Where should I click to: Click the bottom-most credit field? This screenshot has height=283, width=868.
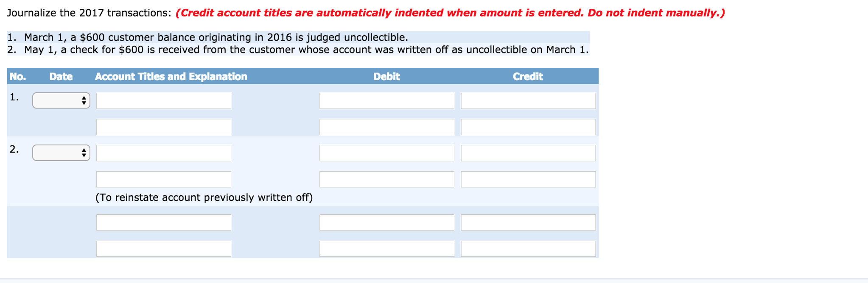pos(528,249)
